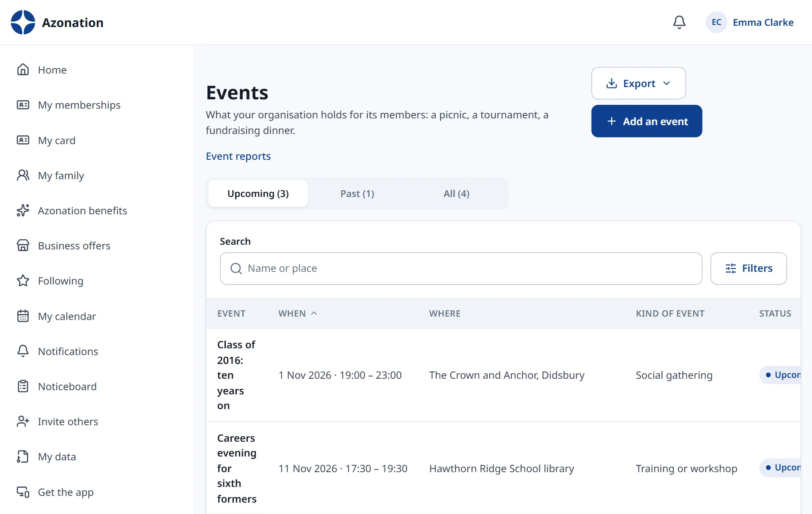Click the STATUS column header
The height and width of the screenshot is (514, 812).
click(x=775, y=314)
